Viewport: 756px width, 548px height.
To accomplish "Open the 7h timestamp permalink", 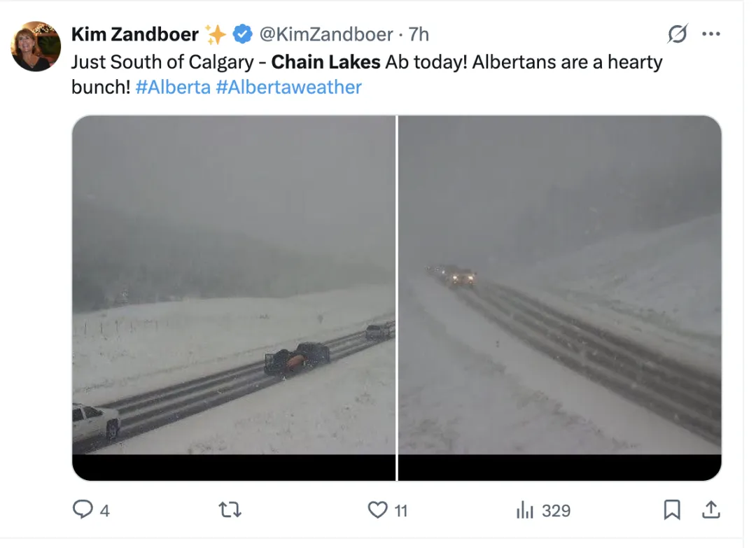I will (x=419, y=34).
